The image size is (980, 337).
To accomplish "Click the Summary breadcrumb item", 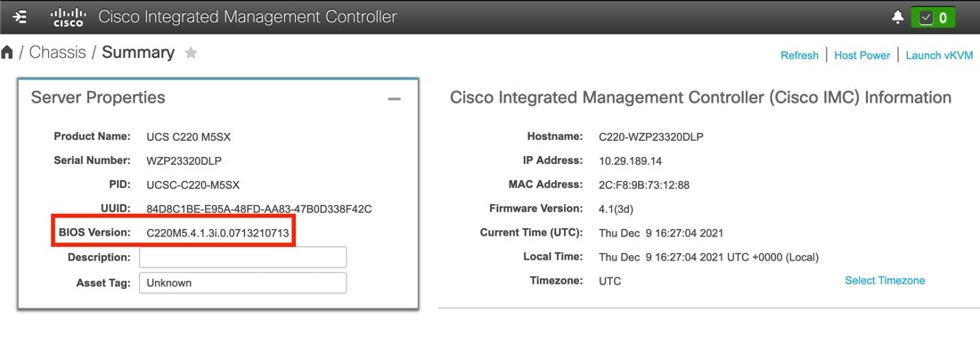I will (x=138, y=53).
